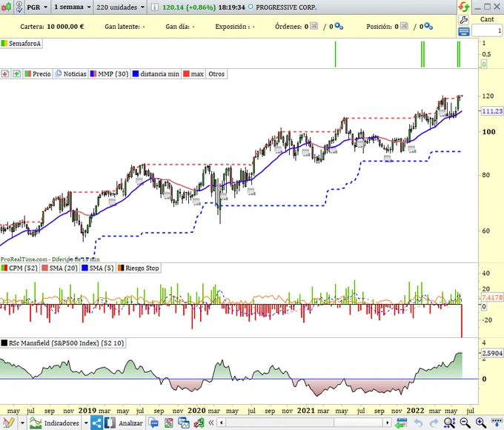
Task: Select the pencil drawing tools icon
Action: coord(9,423)
